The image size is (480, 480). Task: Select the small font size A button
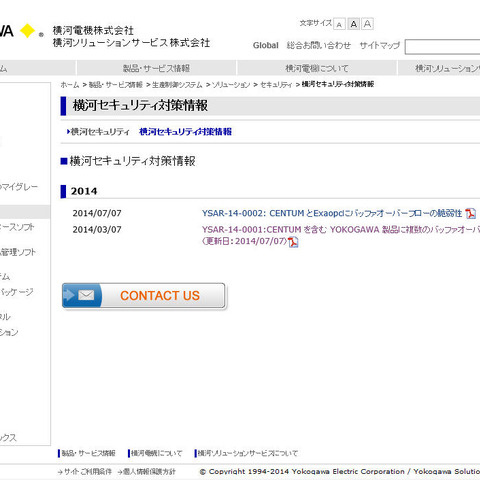pos(339,24)
